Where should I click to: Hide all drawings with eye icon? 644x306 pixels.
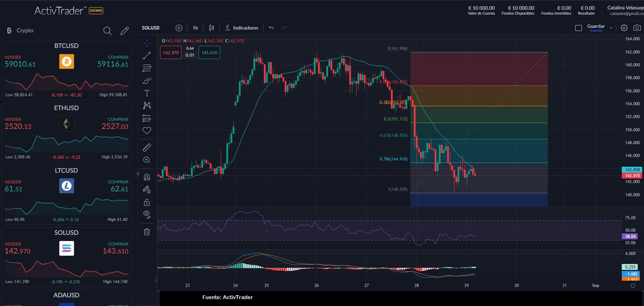[147, 214]
